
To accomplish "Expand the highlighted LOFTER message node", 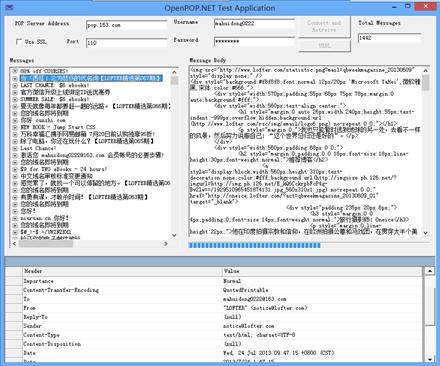I will tap(15, 78).
